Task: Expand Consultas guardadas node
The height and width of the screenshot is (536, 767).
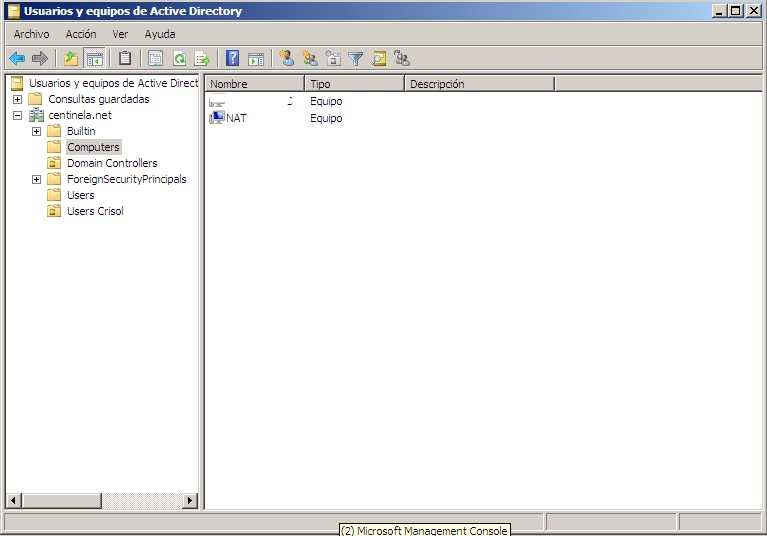Action: click(x=18, y=99)
